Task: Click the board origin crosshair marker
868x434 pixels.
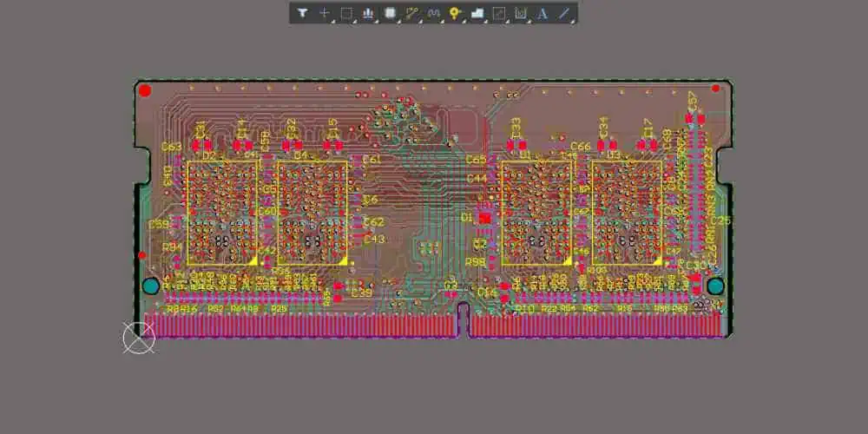Action: [139, 338]
